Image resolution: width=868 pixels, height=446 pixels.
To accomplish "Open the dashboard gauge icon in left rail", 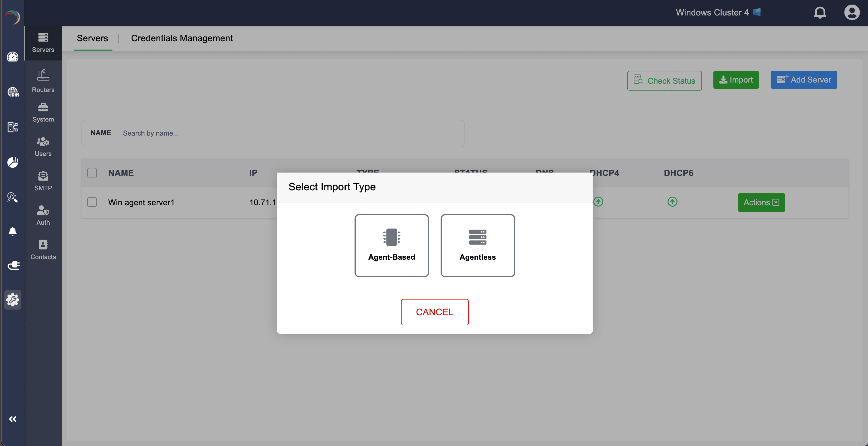I will coord(13,57).
